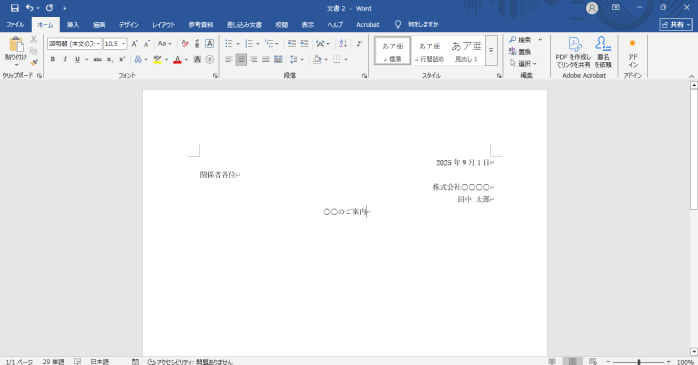The height and width of the screenshot is (365, 698).
Task: Click the phonetic guide (ruby) icon
Action: 197,44
